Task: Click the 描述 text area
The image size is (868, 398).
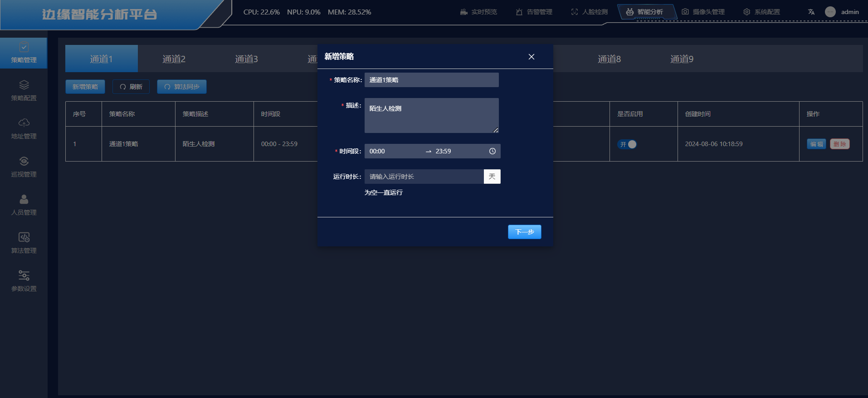Action: [431, 115]
